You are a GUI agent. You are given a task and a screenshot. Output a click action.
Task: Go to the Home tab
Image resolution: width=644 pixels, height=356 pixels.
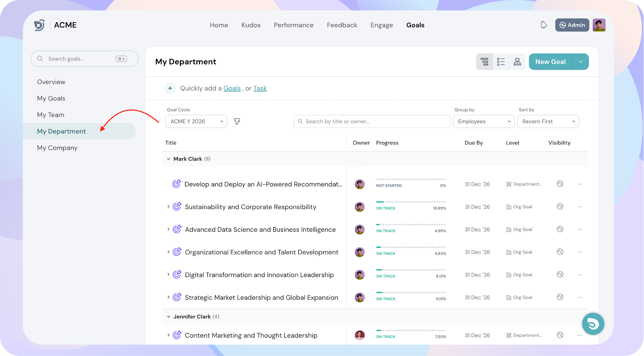point(219,25)
